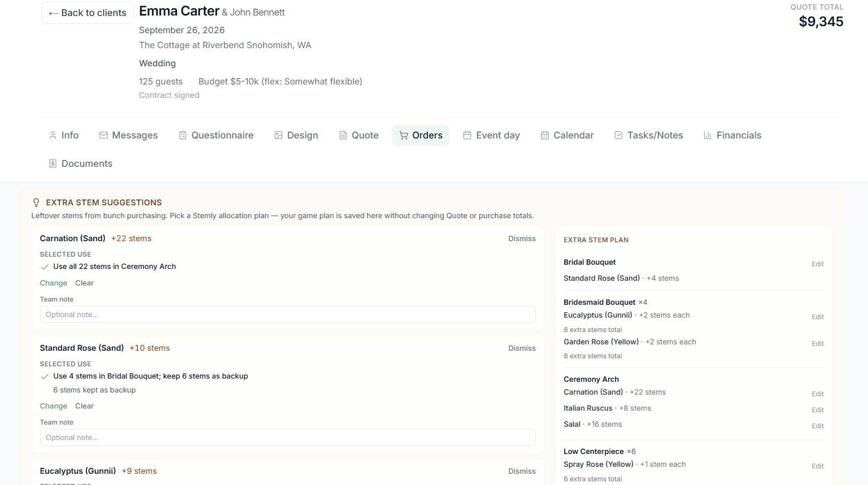Open the Calendar tab
This screenshot has width=868, height=485.
pos(567,135)
